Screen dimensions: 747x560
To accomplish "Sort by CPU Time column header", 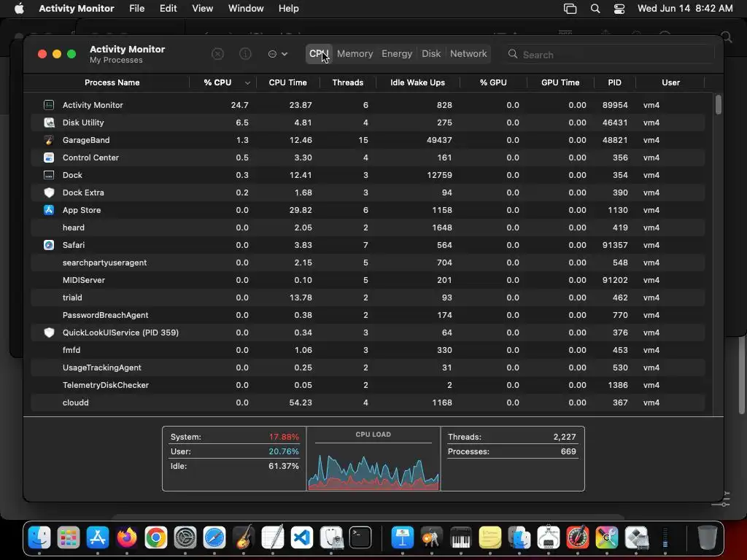I will tap(287, 82).
